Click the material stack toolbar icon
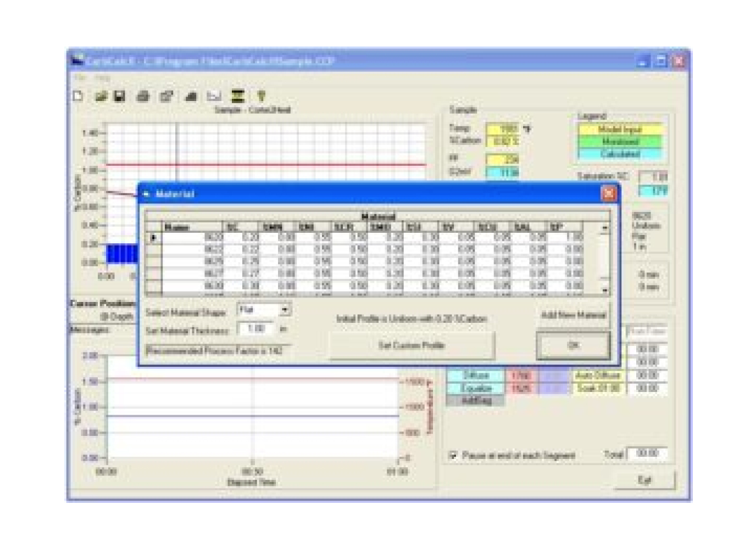This screenshot has height=549, width=756. pyautogui.click(x=191, y=97)
